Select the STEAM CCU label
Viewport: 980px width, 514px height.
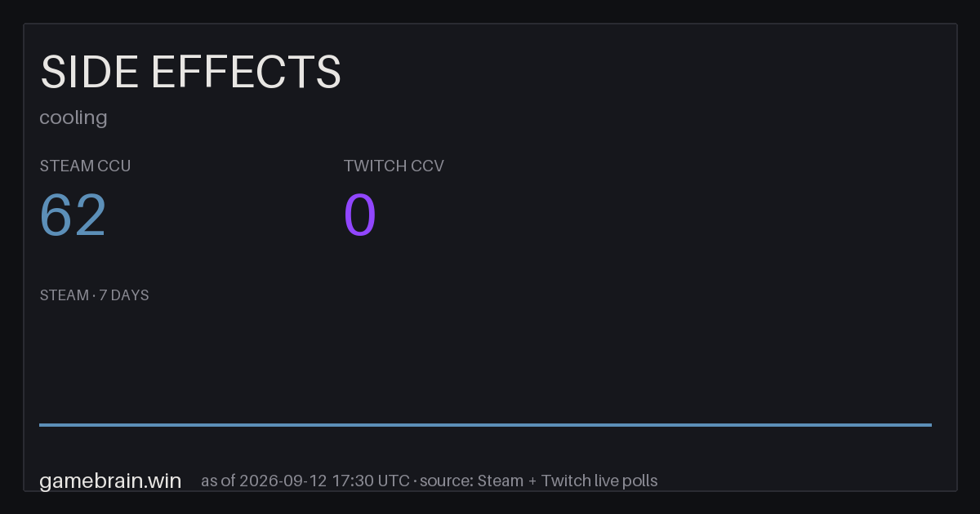click(x=85, y=166)
